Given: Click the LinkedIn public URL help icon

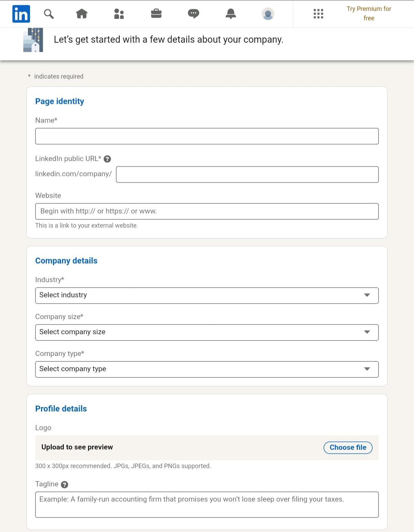Looking at the screenshot, I should pos(107,159).
